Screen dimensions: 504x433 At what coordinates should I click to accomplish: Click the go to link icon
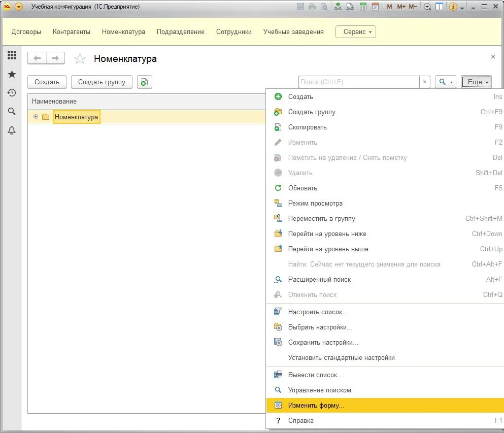[x=350, y=7]
